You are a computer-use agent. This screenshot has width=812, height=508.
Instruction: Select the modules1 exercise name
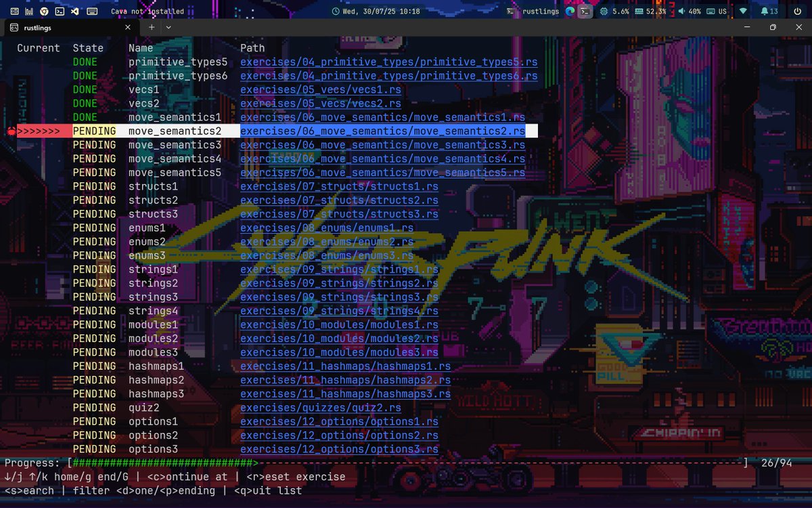154,324
